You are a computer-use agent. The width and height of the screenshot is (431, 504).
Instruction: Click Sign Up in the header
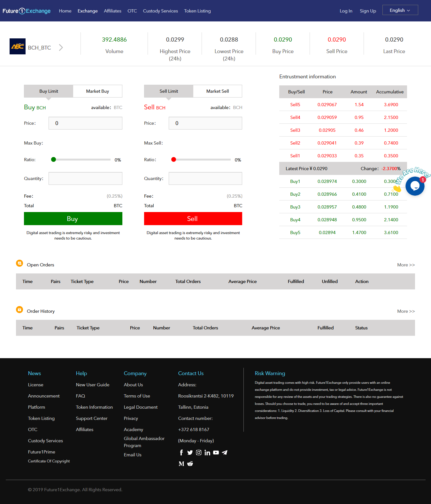pyautogui.click(x=368, y=11)
